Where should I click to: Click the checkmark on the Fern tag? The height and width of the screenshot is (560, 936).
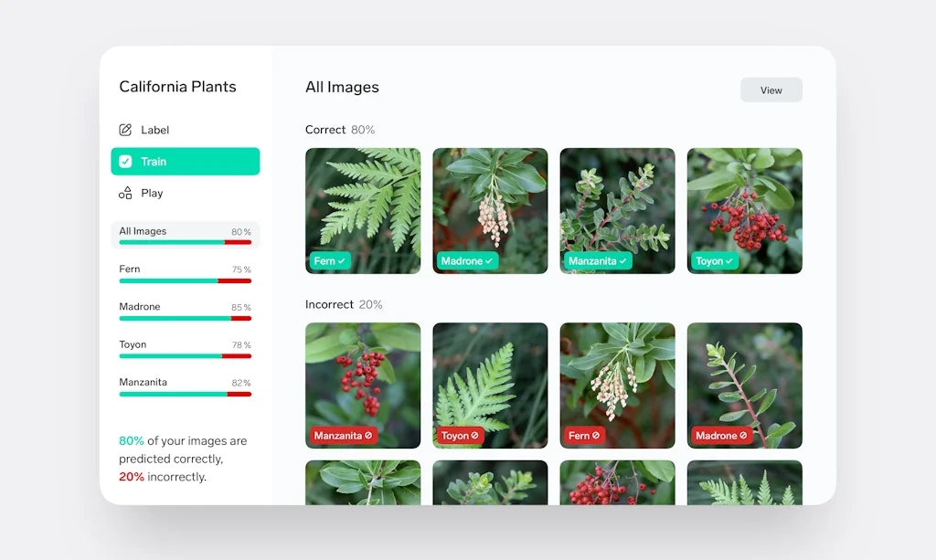tap(342, 261)
